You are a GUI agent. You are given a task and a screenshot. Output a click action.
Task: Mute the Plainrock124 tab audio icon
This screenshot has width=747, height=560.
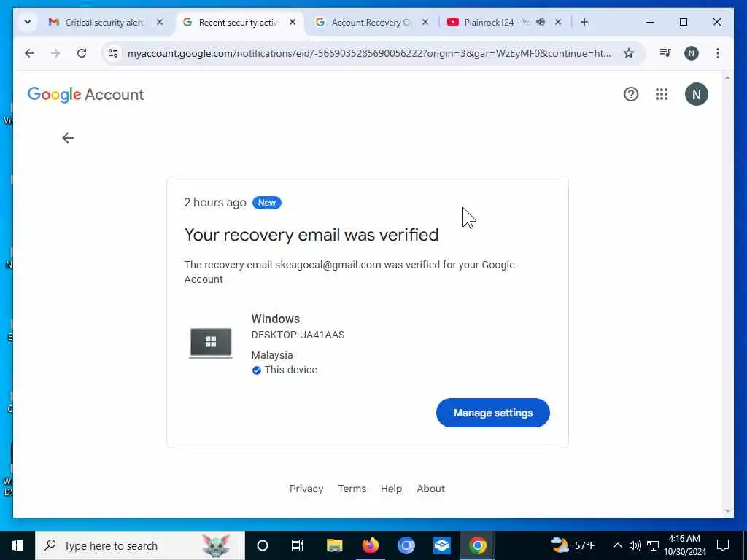(541, 22)
